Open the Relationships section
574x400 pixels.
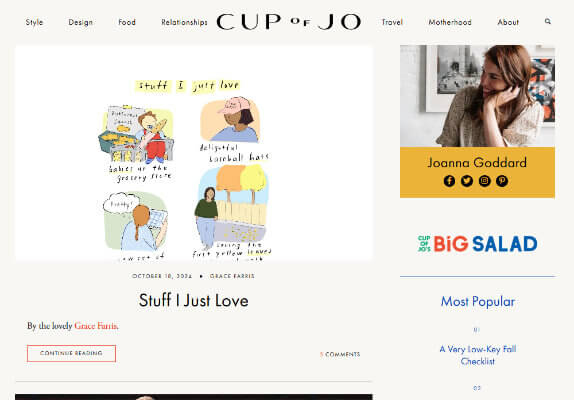click(x=184, y=22)
